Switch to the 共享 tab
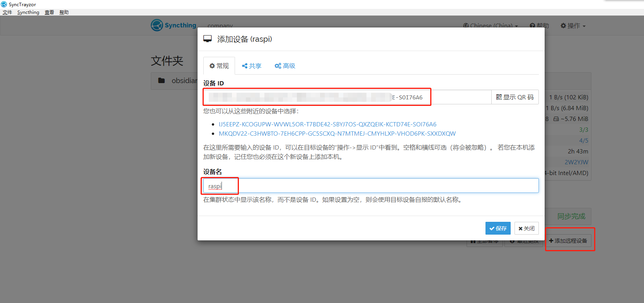The width and height of the screenshot is (644, 303). click(252, 66)
